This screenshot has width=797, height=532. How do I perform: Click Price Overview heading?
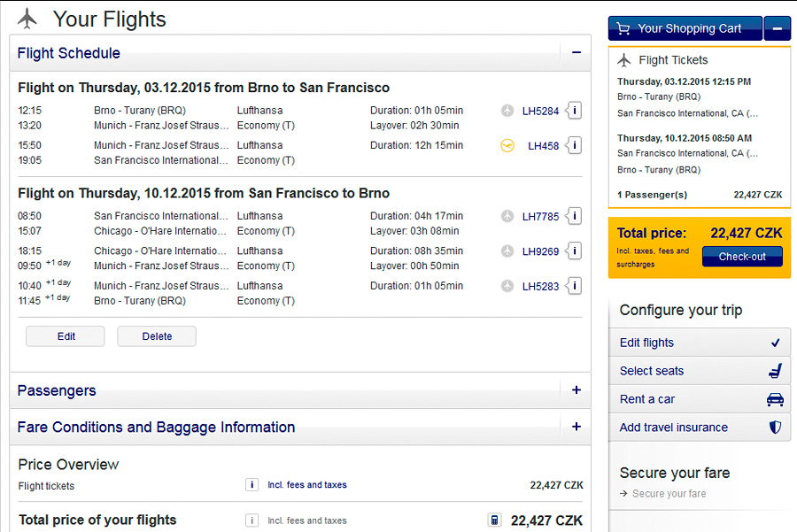[x=68, y=465]
